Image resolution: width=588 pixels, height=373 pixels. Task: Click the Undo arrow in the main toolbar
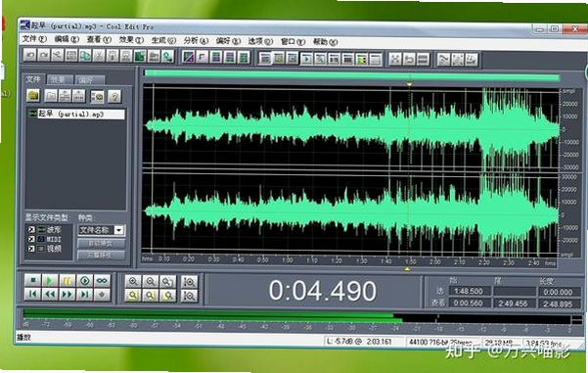point(30,56)
